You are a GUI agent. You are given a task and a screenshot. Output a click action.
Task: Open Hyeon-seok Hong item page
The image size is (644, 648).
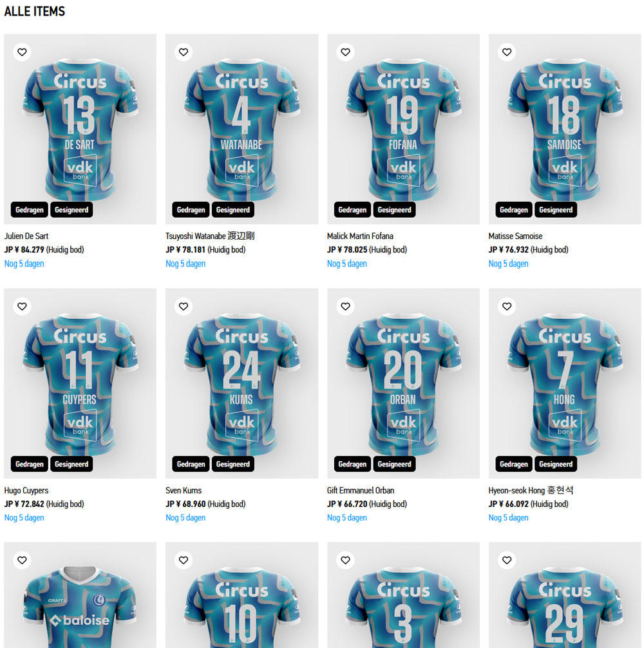pos(531,490)
